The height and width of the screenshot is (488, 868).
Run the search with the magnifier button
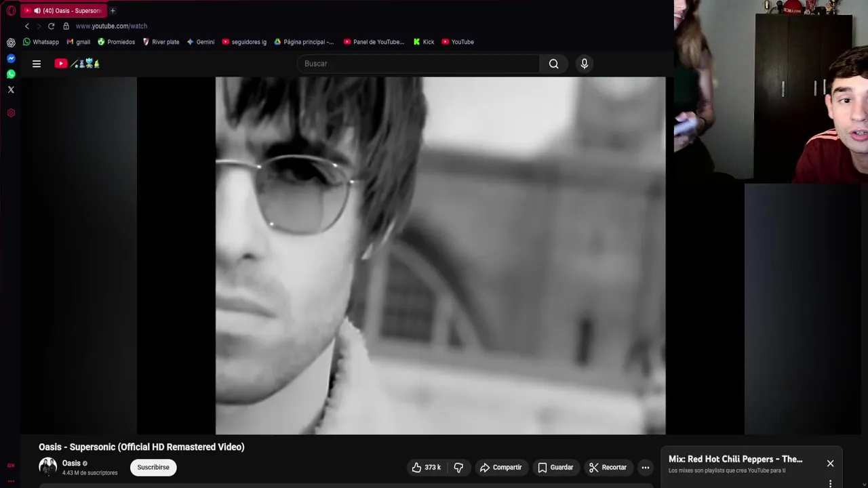(554, 64)
